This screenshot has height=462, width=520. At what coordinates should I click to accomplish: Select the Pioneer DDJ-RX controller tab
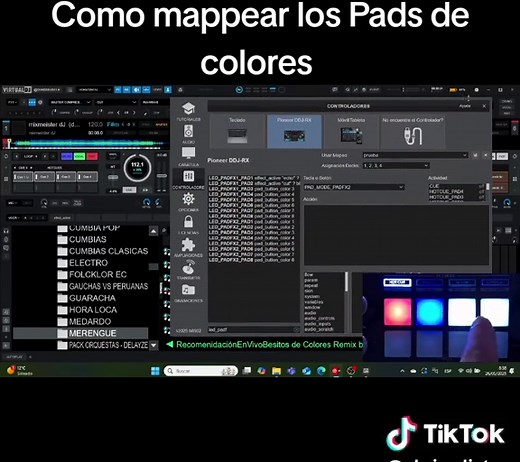coord(294,131)
